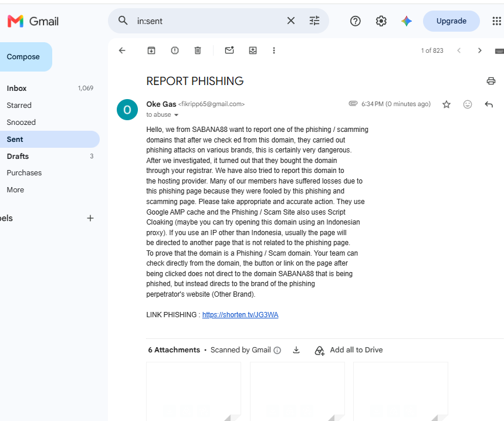
Task: Expand recipient details next to "to abuse"
Action: 176,115
